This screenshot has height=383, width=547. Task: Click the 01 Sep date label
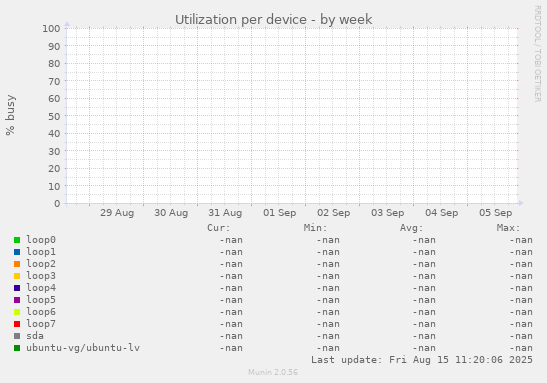[x=279, y=213]
